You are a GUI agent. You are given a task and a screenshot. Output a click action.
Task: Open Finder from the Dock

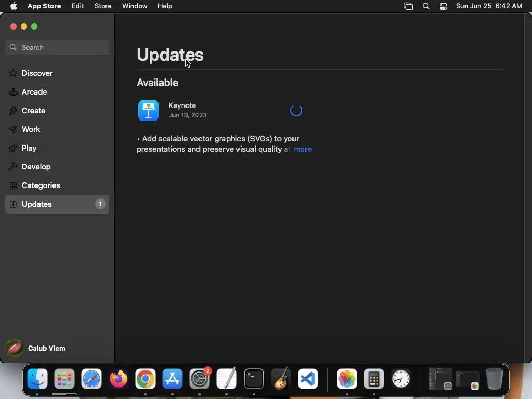pos(37,379)
